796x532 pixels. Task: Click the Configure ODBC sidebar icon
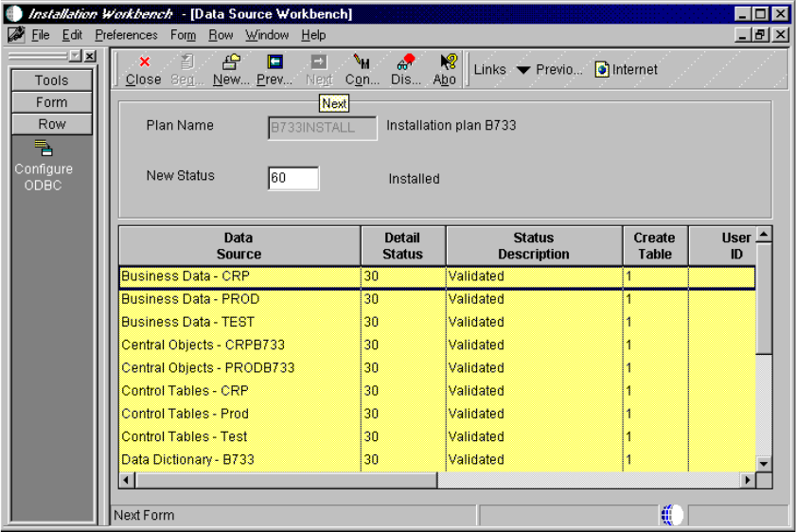pos(44,147)
